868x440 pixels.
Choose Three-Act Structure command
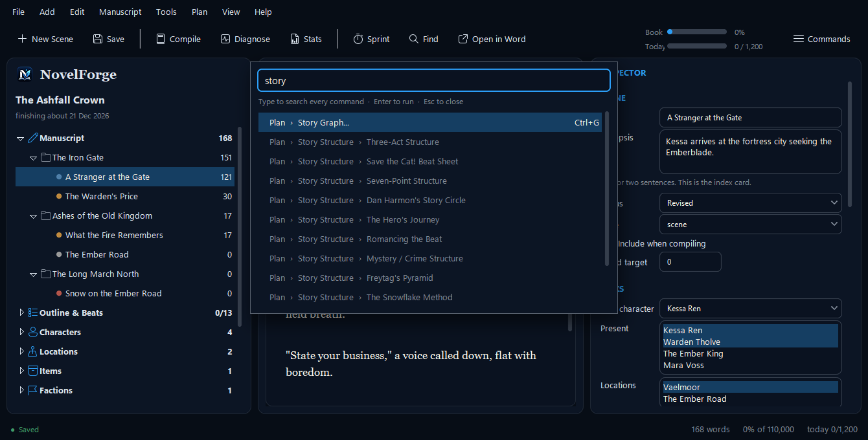pyautogui.click(x=430, y=142)
